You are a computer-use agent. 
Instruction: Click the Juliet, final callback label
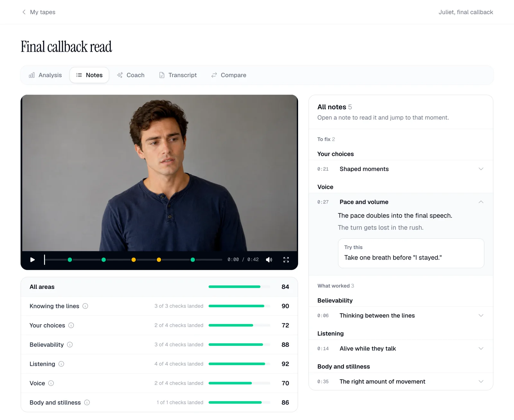click(x=466, y=12)
